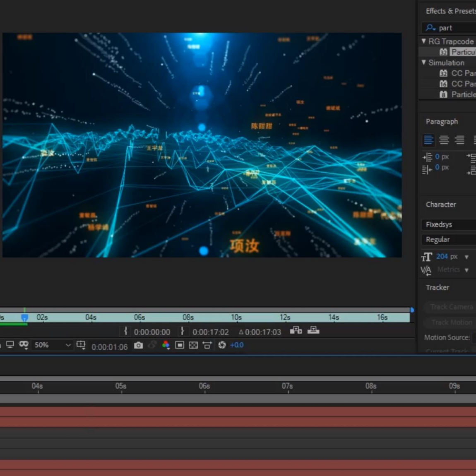Set paragraph alignment to center
Image resolution: width=476 pixels, height=476 pixels.
(x=444, y=140)
